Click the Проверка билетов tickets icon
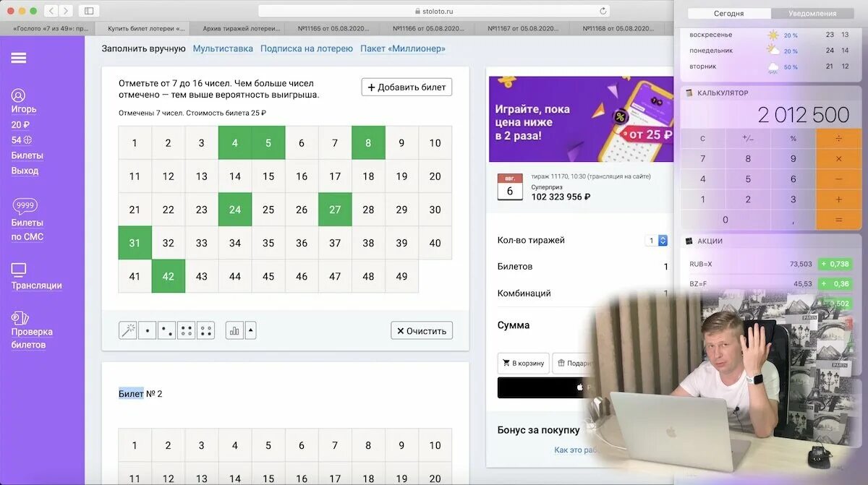This screenshot has height=485, width=868. click(20, 317)
